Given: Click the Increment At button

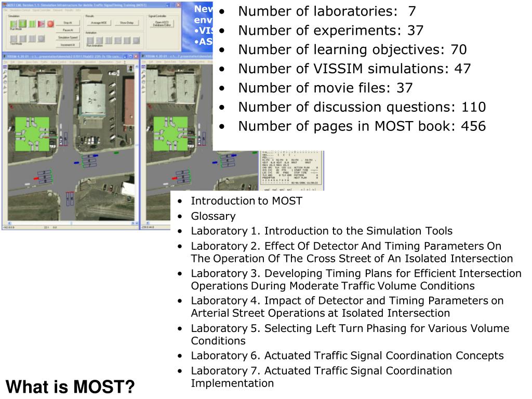Looking at the screenshot, I should (68, 45).
